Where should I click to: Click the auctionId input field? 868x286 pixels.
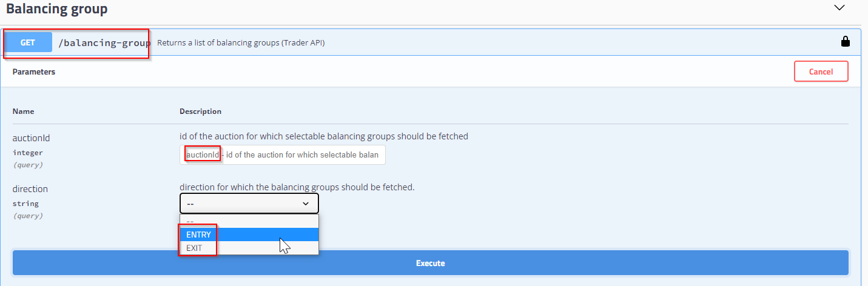pos(283,155)
